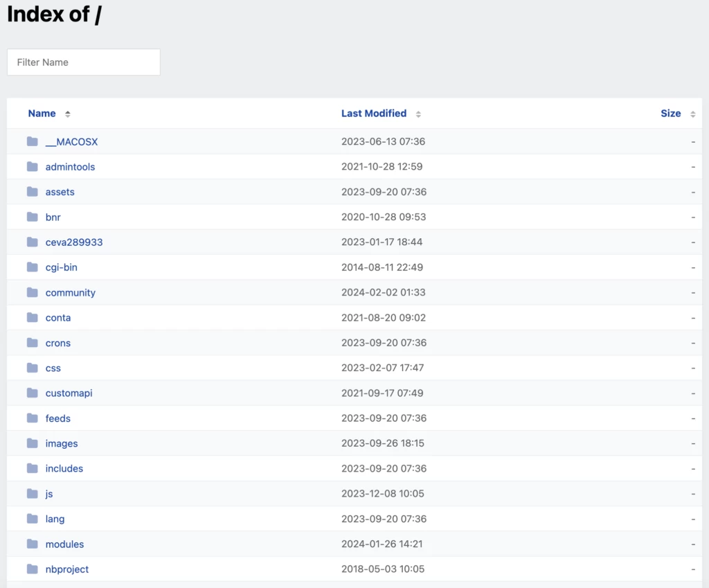Click the folder icon next to images
Image resolution: width=709 pixels, height=588 pixels.
(33, 443)
